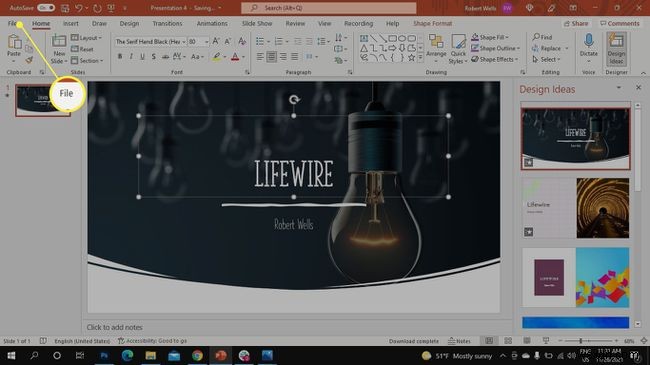Viewport: 650px width, 365px height.
Task: Open the Windows Start menu
Action: tap(11, 356)
